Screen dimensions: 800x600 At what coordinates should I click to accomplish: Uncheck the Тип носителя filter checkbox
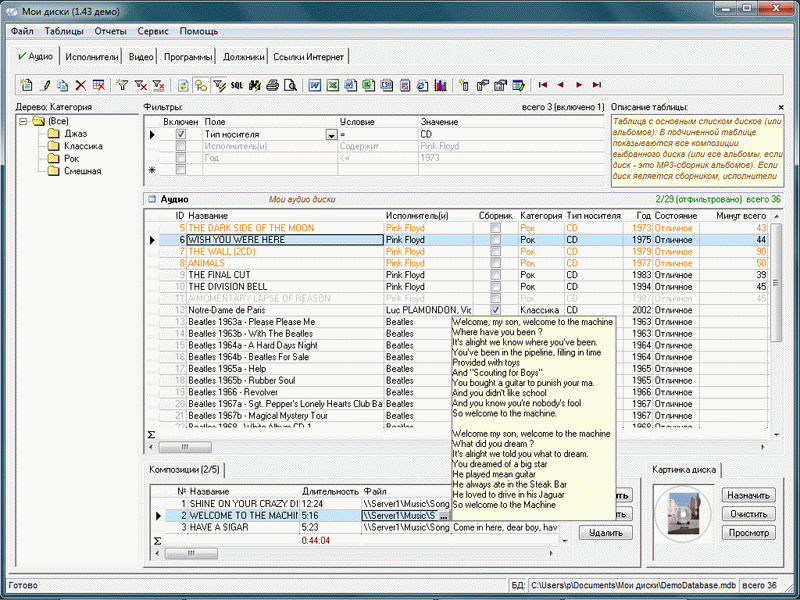point(181,134)
